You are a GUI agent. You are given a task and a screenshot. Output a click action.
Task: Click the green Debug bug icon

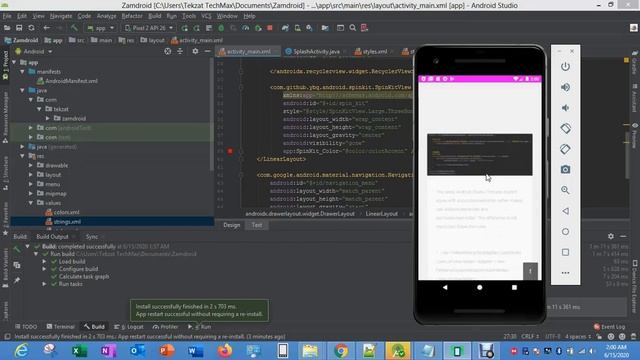click(221, 28)
